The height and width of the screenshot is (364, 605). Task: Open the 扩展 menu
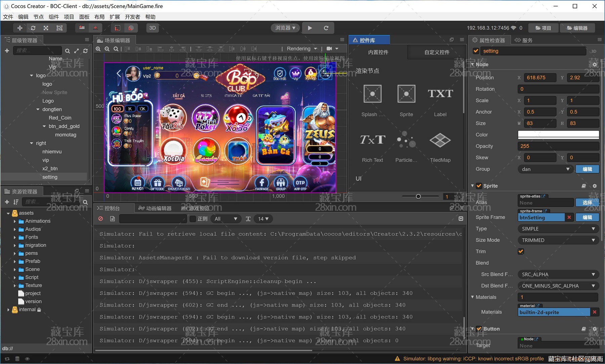[x=115, y=17]
